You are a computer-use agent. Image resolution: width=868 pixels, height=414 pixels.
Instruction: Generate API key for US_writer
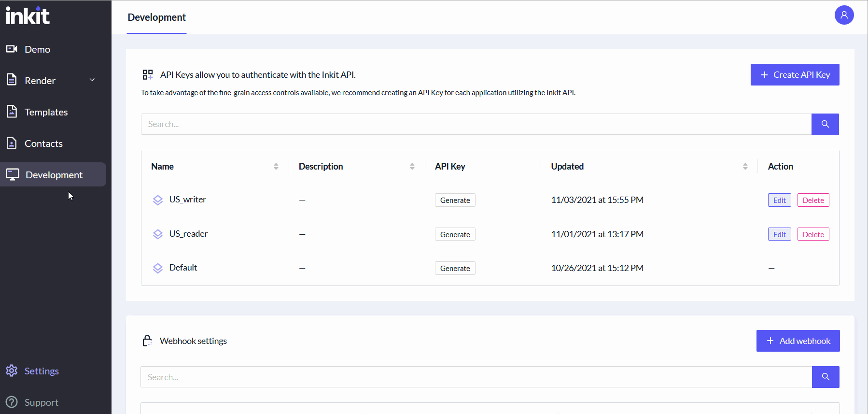click(455, 200)
